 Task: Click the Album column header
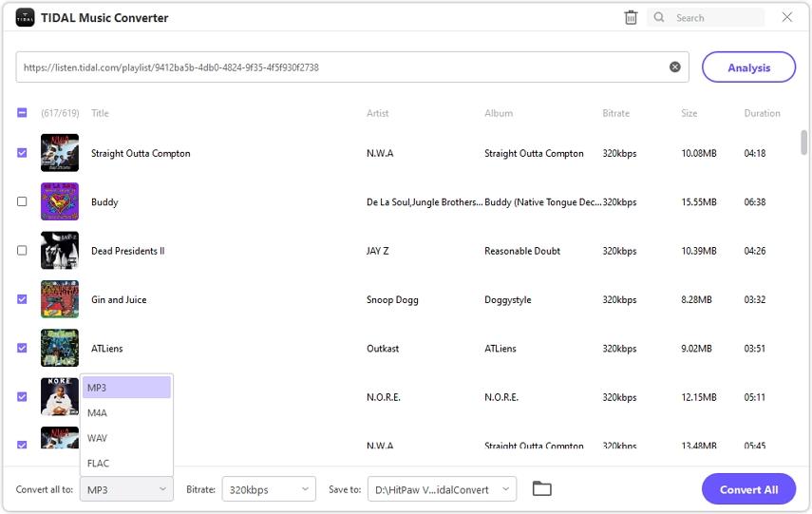click(x=499, y=113)
